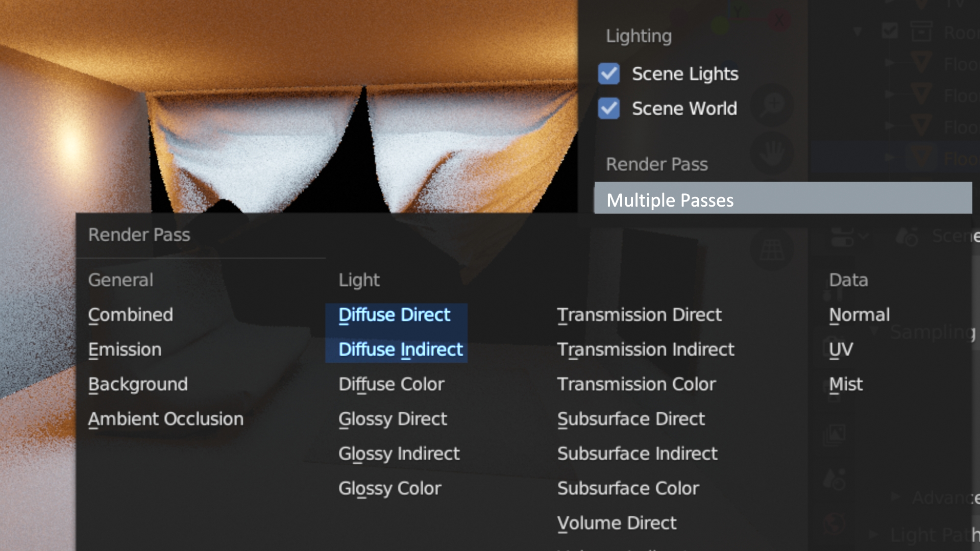Enable the Scene Lights checkbox
Viewport: 980px width, 551px height.
[x=609, y=74]
